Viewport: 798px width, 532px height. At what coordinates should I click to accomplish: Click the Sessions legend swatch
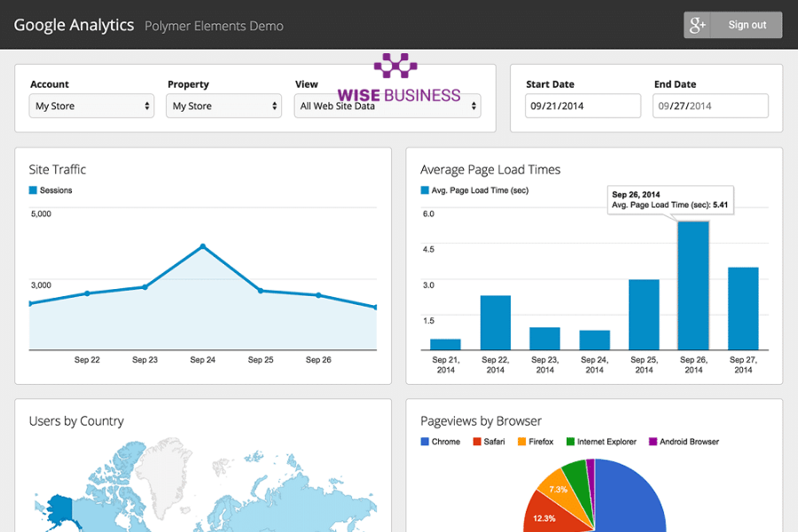pyautogui.click(x=33, y=191)
